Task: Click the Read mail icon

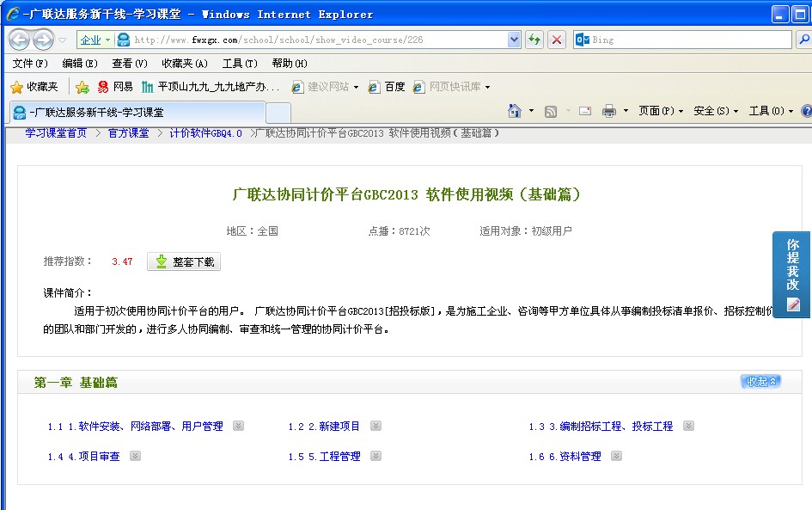Action: coord(585,111)
